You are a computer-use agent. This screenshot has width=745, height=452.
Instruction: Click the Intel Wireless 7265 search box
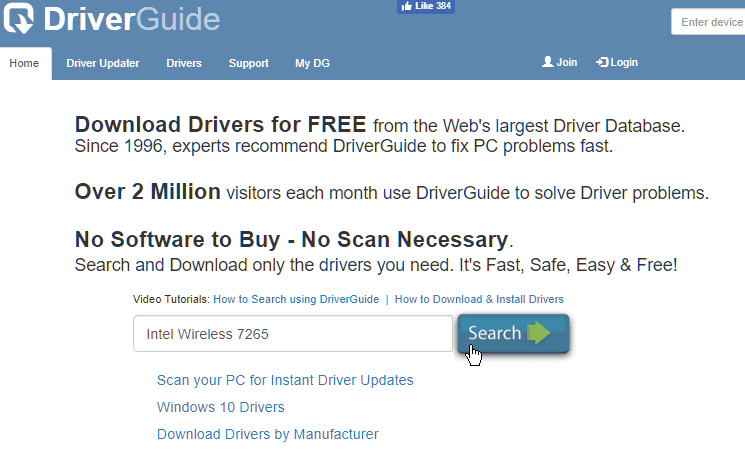tap(293, 334)
